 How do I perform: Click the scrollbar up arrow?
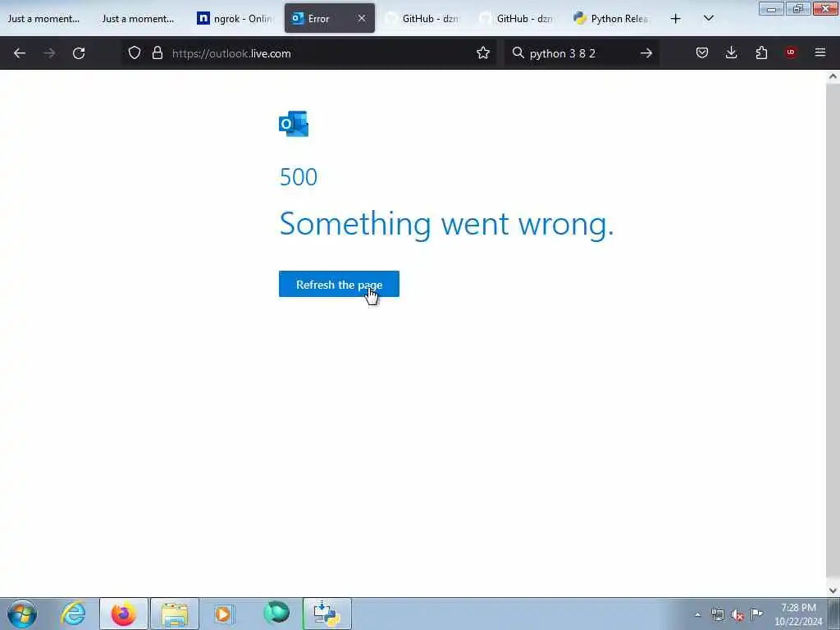point(833,76)
